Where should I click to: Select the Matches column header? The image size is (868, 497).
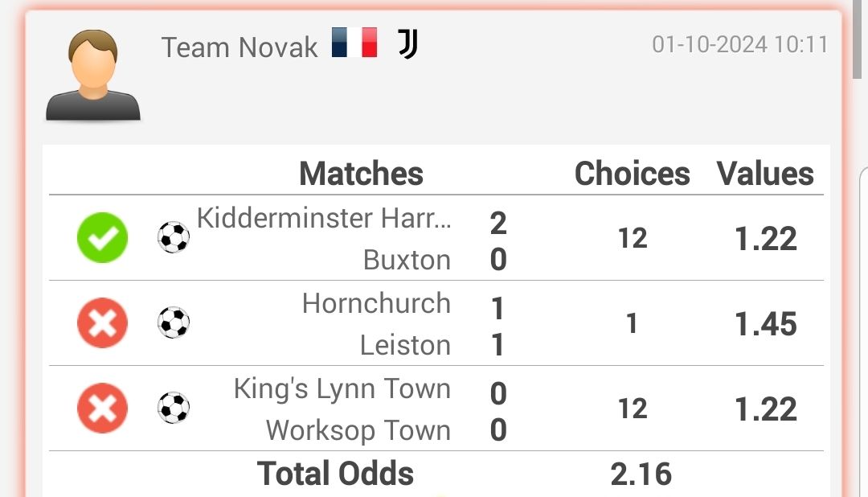click(x=361, y=174)
